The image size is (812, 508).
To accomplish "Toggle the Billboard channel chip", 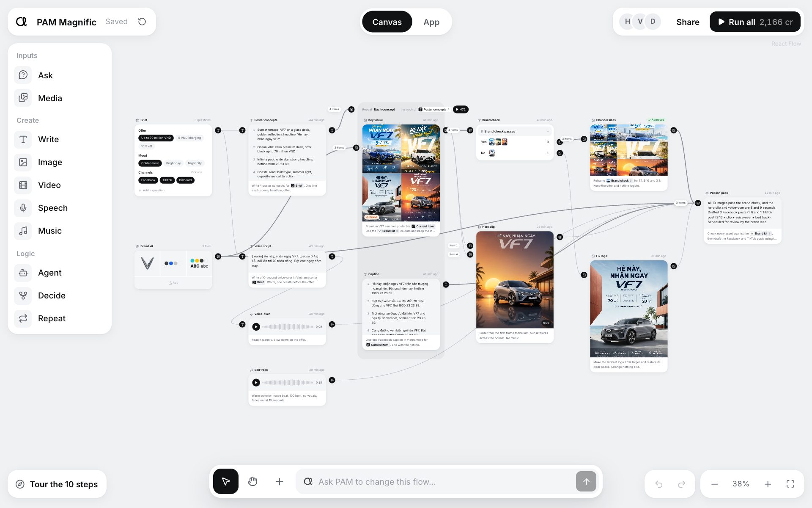I will pyautogui.click(x=185, y=180).
